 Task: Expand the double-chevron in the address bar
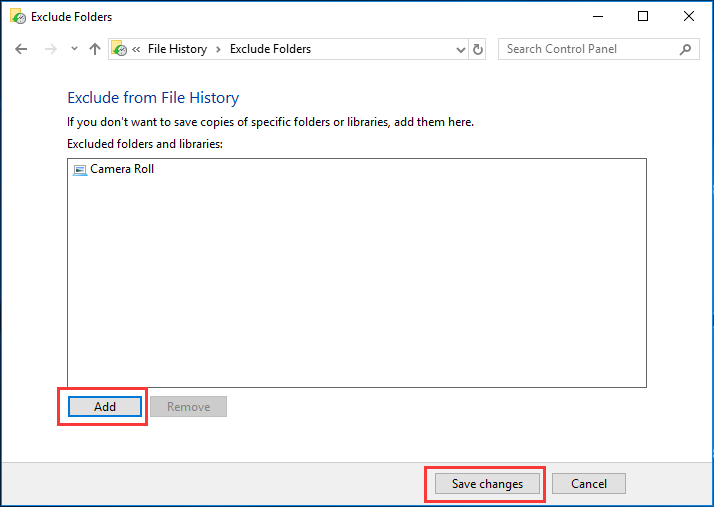137,49
